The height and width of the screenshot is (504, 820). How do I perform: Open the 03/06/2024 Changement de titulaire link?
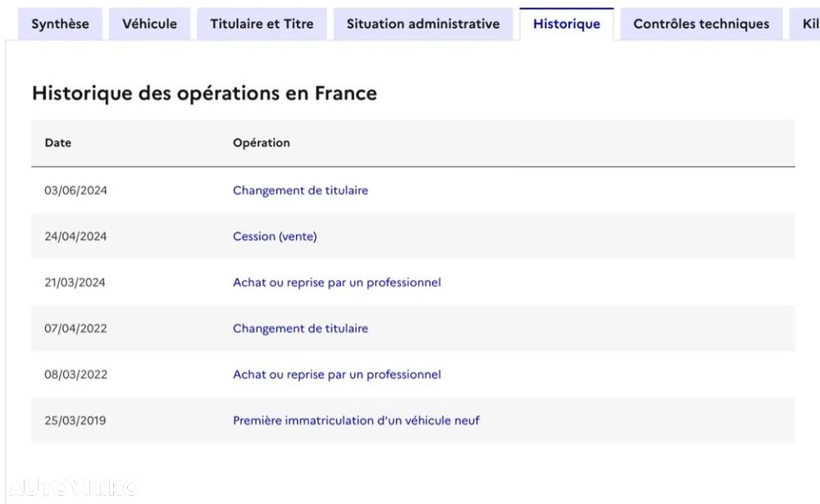[x=300, y=190]
